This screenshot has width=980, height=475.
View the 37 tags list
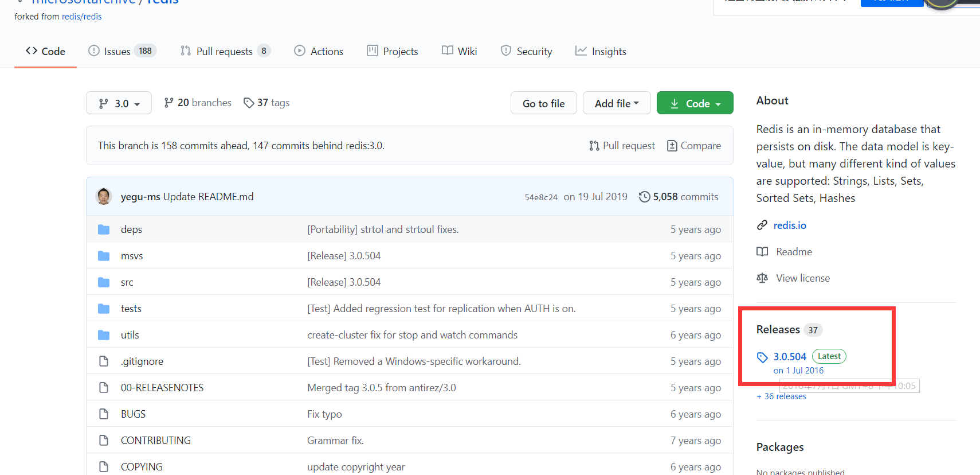[266, 103]
